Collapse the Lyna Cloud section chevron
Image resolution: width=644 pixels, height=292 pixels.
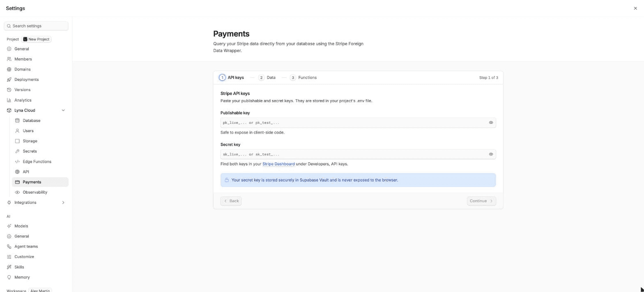point(63,110)
